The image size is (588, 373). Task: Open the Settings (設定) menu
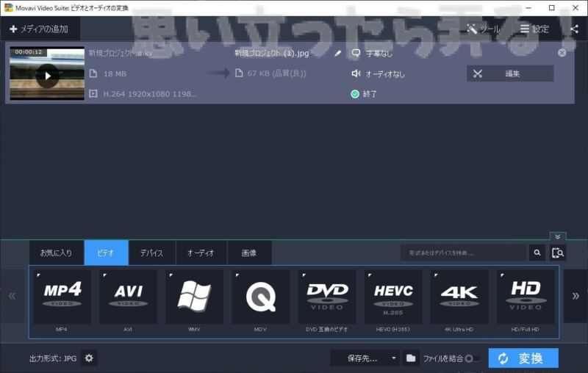pyautogui.click(x=535, y=29)
